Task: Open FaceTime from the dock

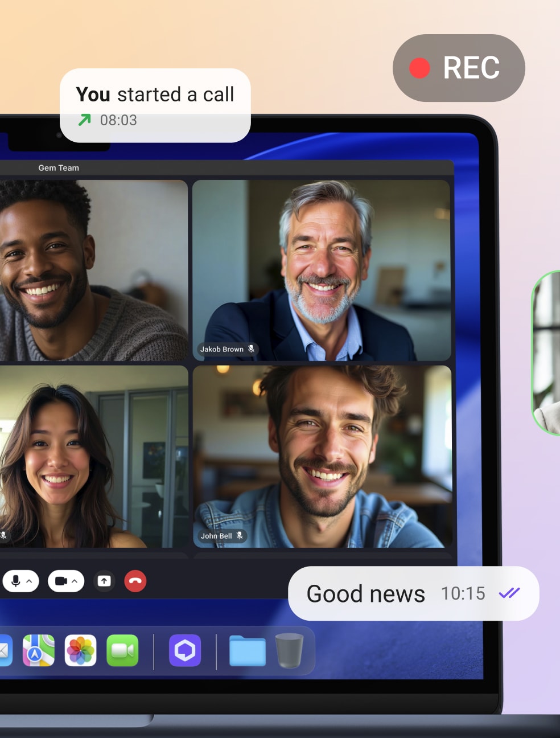Action: coord(122,650)
